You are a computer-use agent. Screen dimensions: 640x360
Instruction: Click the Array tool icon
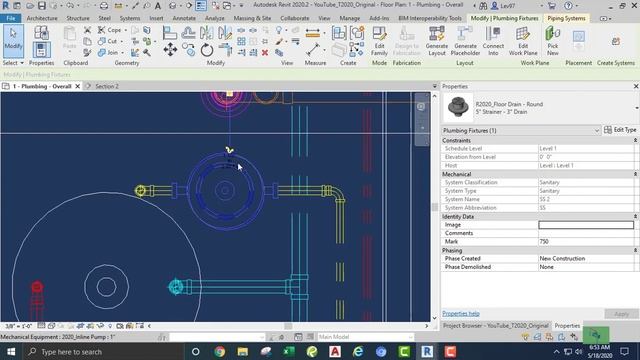click(241, 41)
